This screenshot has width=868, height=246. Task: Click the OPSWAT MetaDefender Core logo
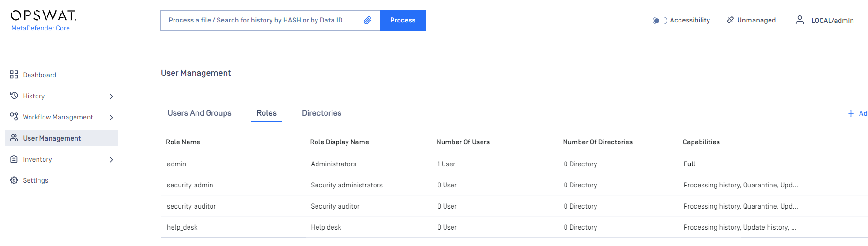pos(43,21)
